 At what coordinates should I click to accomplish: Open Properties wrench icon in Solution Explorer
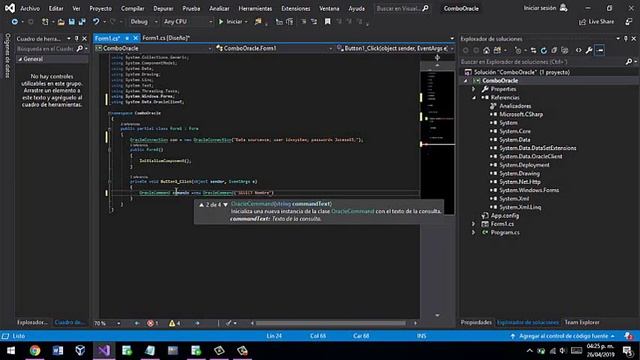[589, 50]
